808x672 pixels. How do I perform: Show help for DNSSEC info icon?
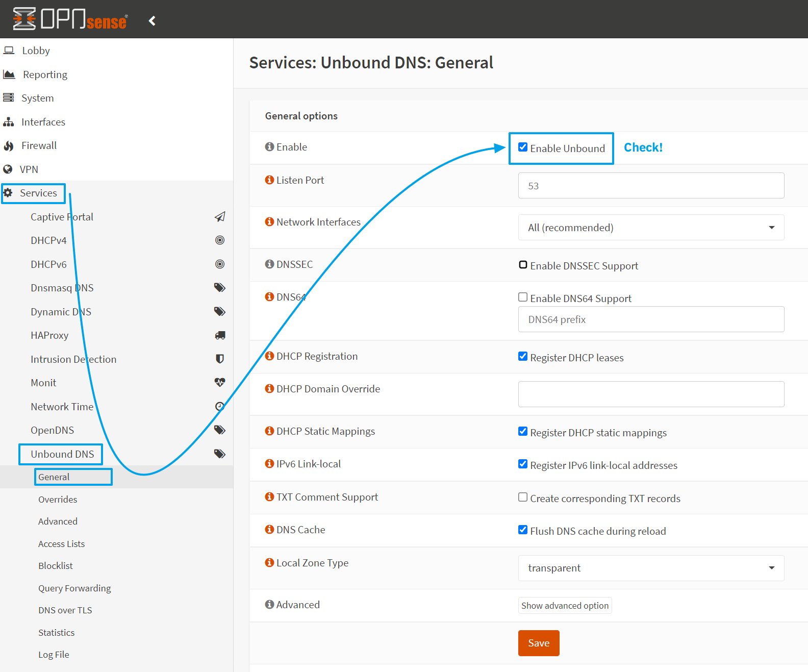click(x=269, y=264)
